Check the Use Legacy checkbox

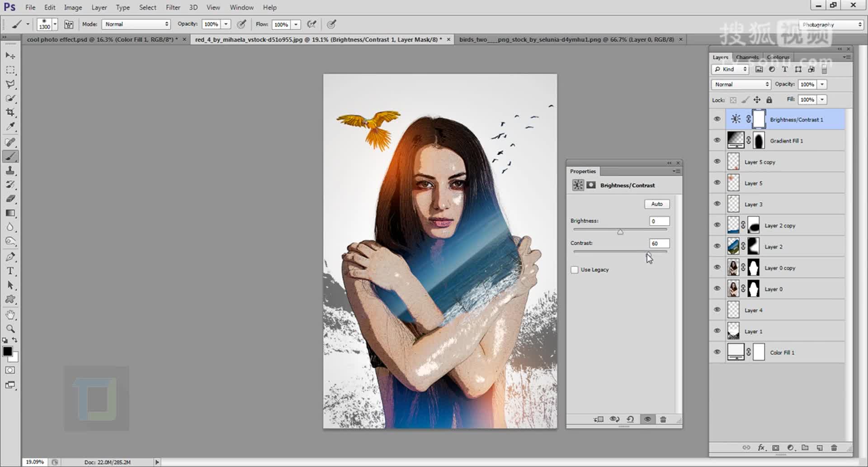tap(575, 270)
